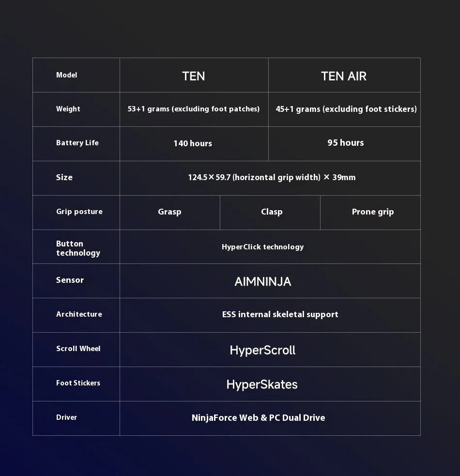Select the Grasp grip posture cell

tap(169, 212)
